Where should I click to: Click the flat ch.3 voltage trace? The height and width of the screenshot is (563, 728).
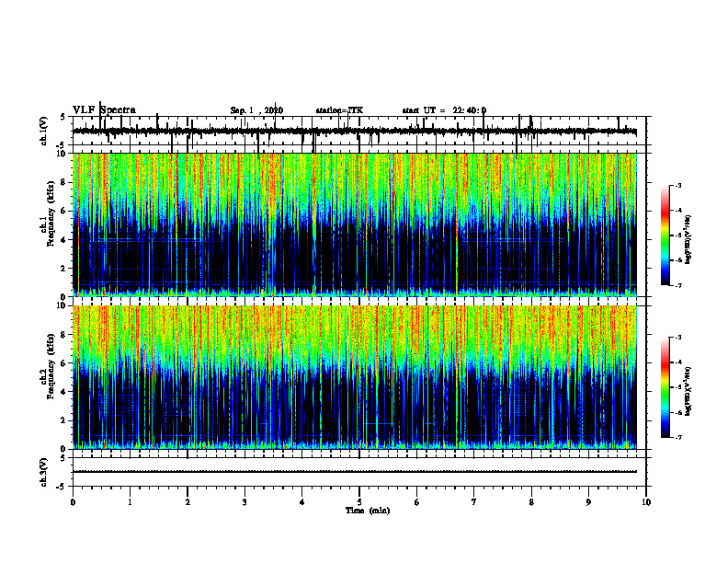355,472
